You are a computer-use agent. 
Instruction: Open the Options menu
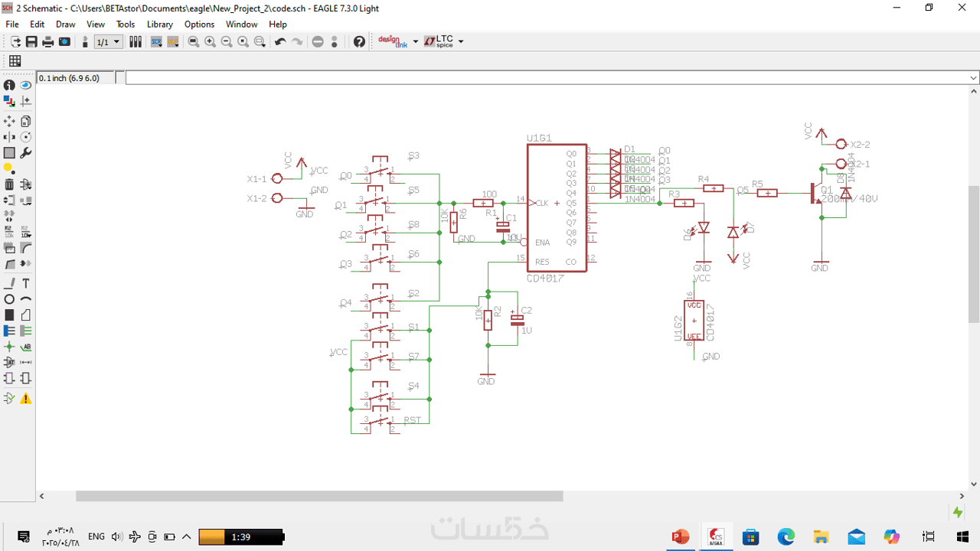199,24
